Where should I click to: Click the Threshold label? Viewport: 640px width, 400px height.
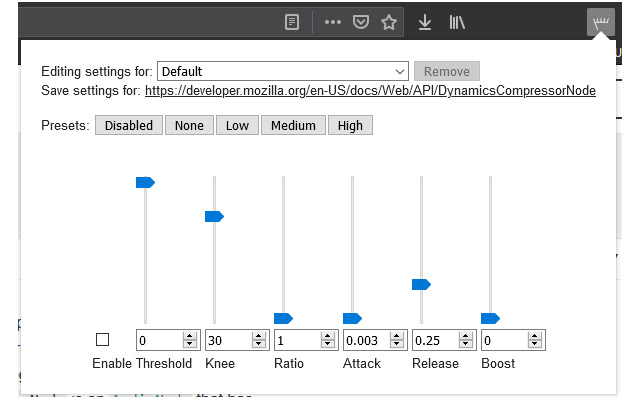[x=164, y=363]
